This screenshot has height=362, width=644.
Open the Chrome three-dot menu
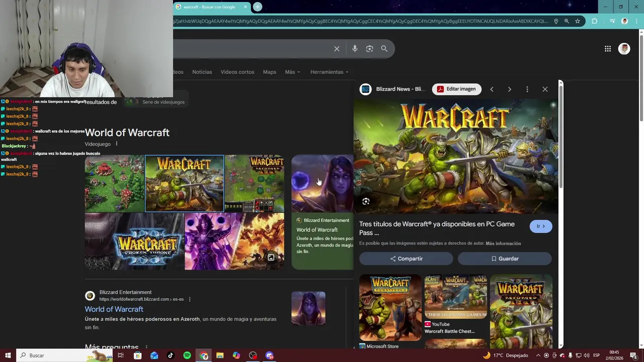[x=636, y=21]
